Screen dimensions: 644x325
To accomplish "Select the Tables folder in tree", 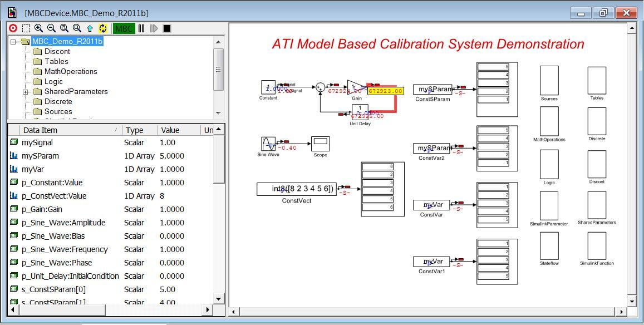I will (56, 61).
